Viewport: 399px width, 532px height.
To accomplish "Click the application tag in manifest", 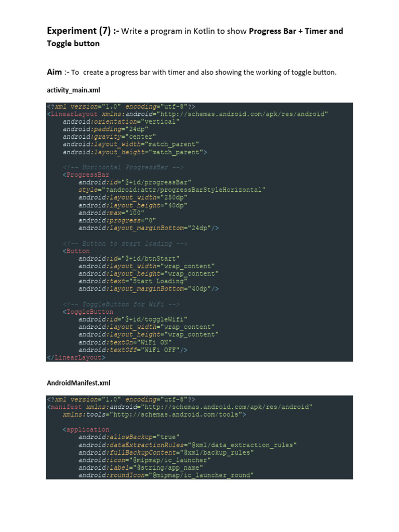I will tap(86, 430).
